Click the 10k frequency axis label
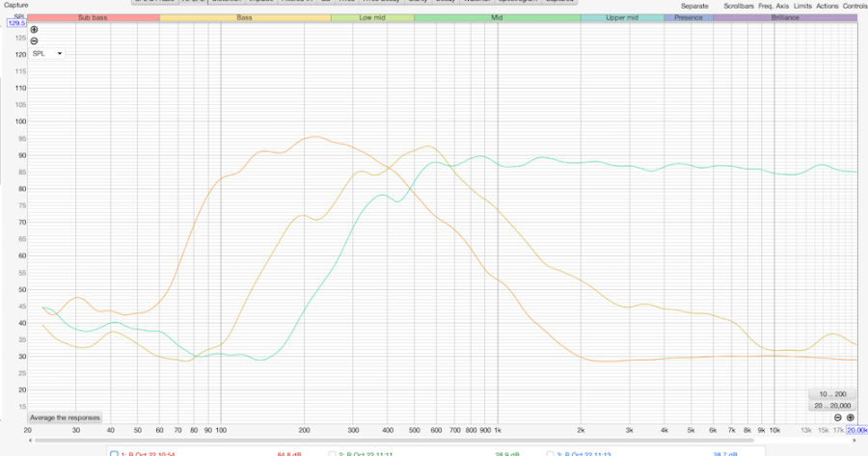Viewport: 868px width, 456px height. pos(774,430)
